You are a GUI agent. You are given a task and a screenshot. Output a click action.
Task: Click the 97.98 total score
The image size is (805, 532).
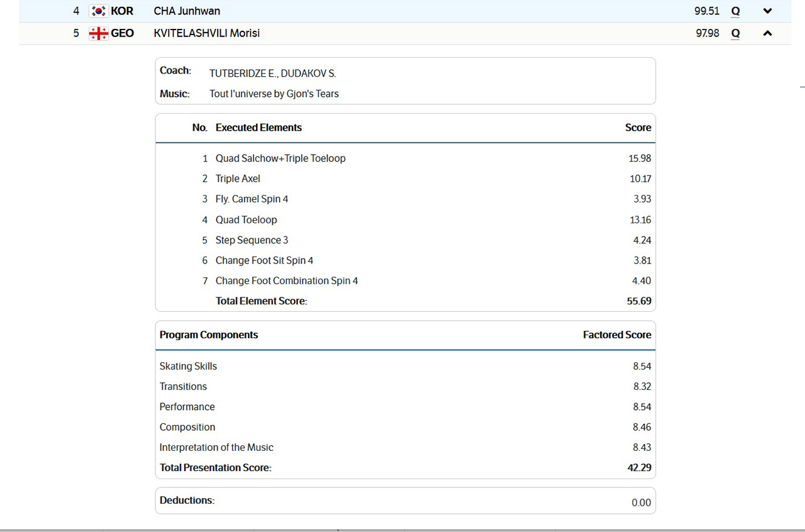click(707, 33)
